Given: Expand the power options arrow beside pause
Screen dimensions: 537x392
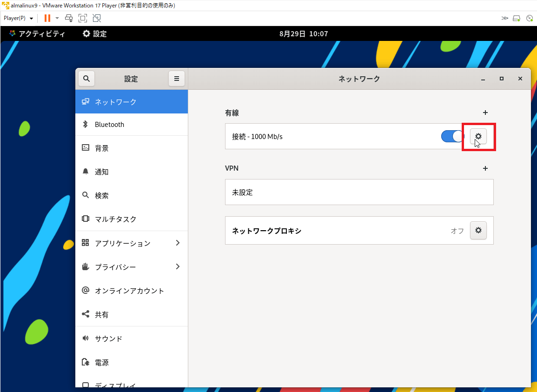Looking at the screenshot, I should point(57,18).
